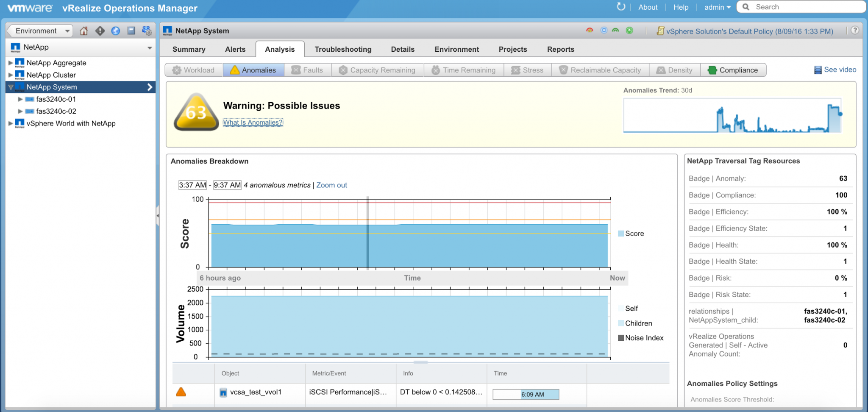Image resolution: width=868 pixels, height=412 pixels.
Task: Open the Reclaimable Capacity badge tab
Action: (601, 70)
